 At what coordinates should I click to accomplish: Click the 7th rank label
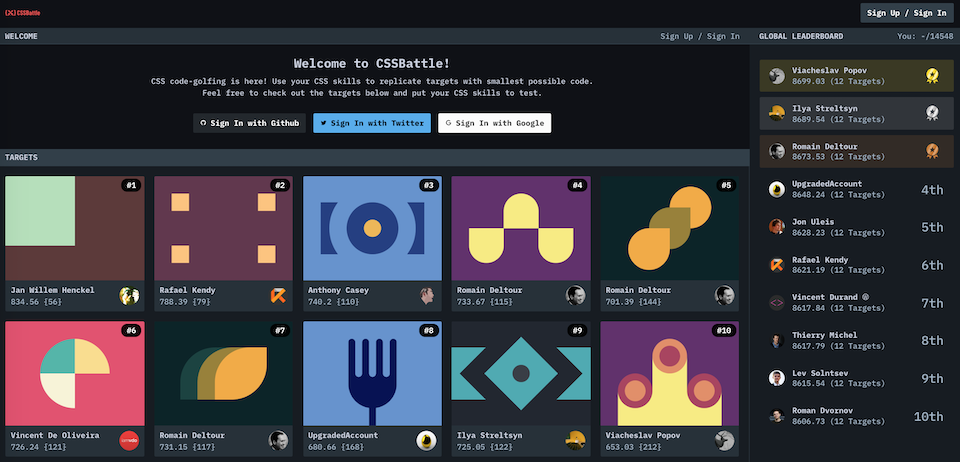pos(932,304)
